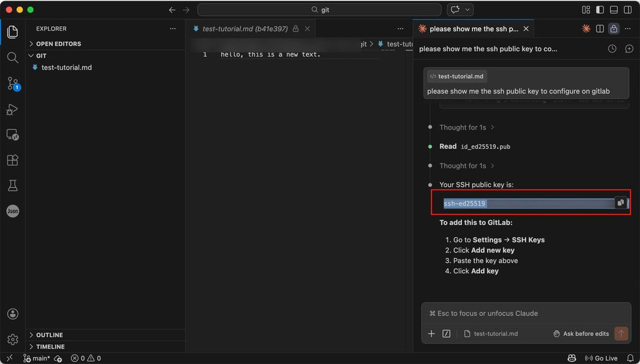The height and width of the screenshot is (364, 640).
Task: Start Go Live server
Action: pos(601,358)
